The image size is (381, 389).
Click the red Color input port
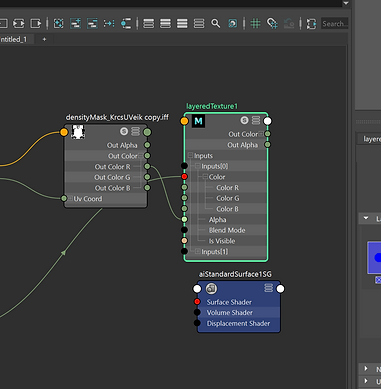point(184,177)
